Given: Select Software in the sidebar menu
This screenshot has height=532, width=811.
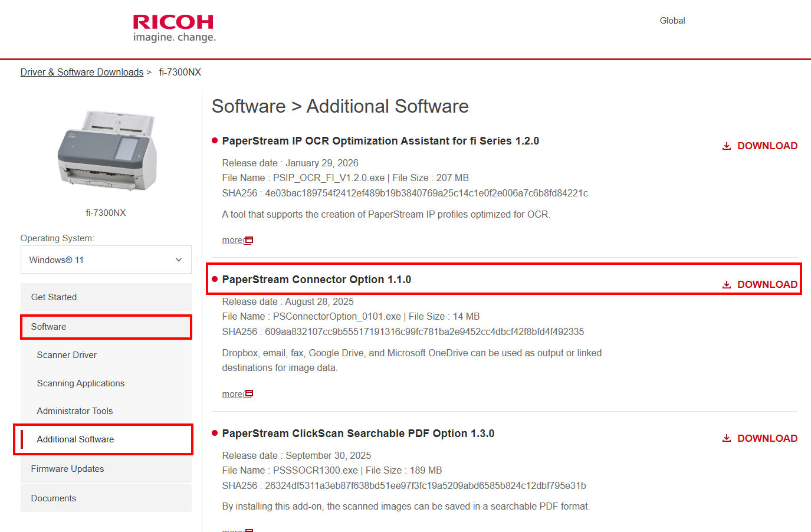Looking at the screenshot, I should tap(106, 327).
